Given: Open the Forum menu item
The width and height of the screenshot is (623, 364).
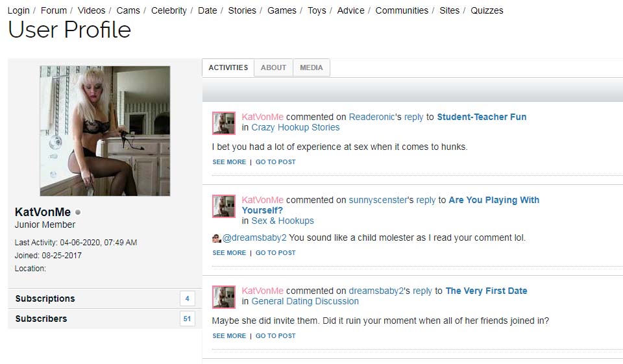Looking at the screenshot, I should pyautogui.click(x=54, y=10).
